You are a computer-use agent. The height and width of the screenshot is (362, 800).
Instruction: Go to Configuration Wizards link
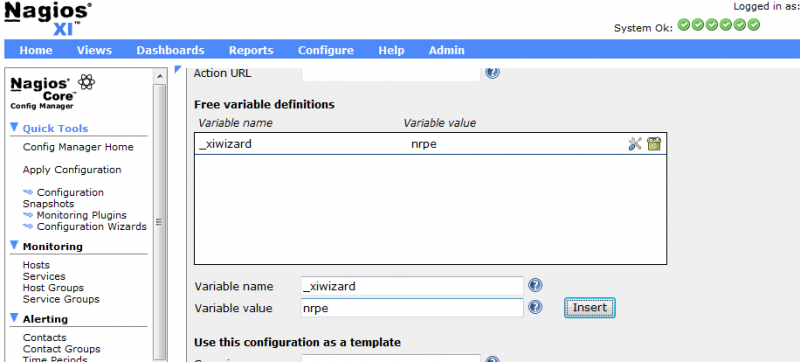tap(92, 226)
